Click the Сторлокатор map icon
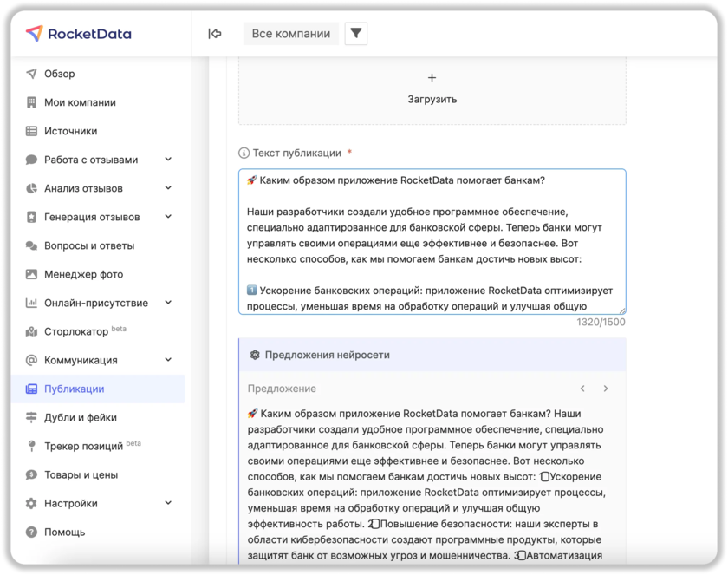Image resolution: width=728 pixels, height=575 pixels. coord(31,332)
